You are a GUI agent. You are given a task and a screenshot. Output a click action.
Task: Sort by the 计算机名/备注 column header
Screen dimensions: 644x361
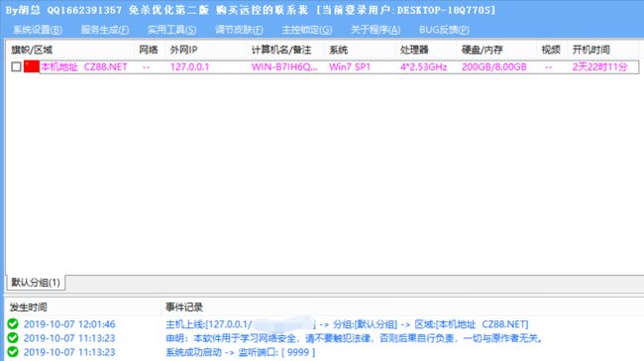click(x=281, y=50)
